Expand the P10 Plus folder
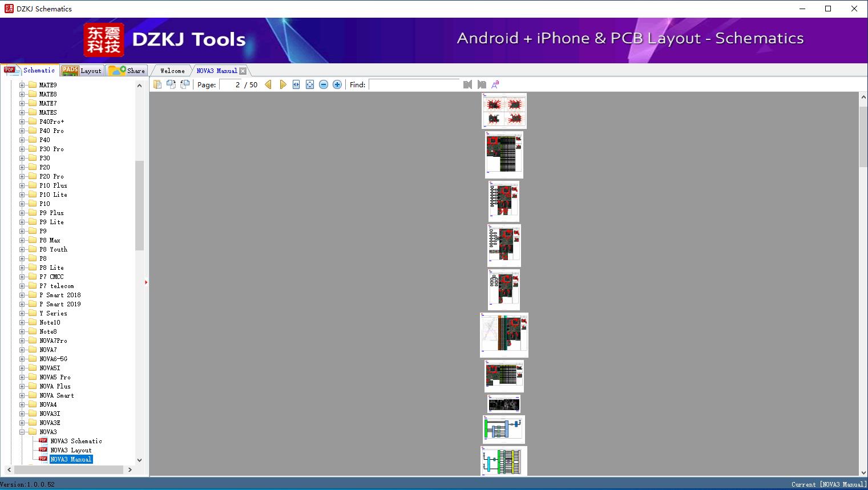Screen dimensions: 868x490 22,185
